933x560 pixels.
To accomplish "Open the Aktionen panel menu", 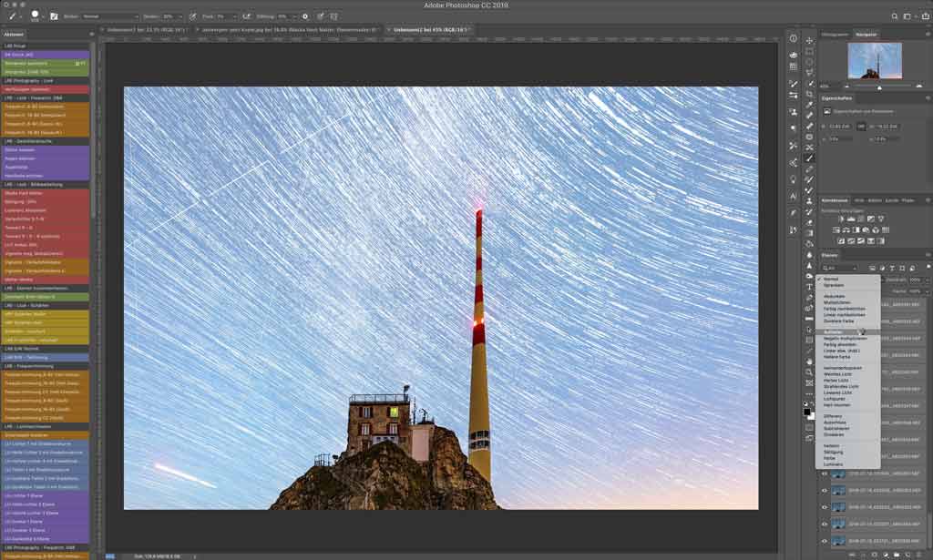I will pos(92,34).
